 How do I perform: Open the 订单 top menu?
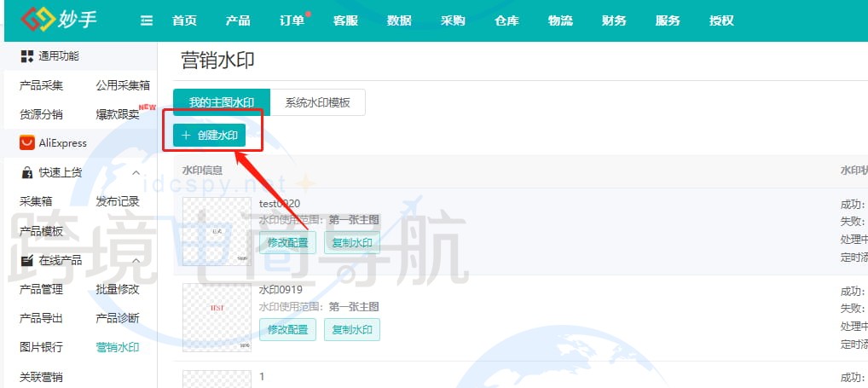(292, 21)
